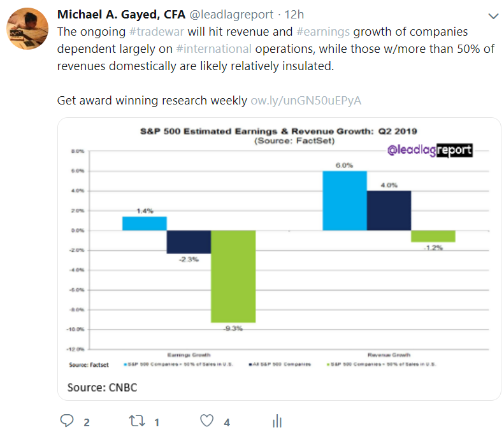Retweet this tweet using the retweet icon

(x=136, y=421)
